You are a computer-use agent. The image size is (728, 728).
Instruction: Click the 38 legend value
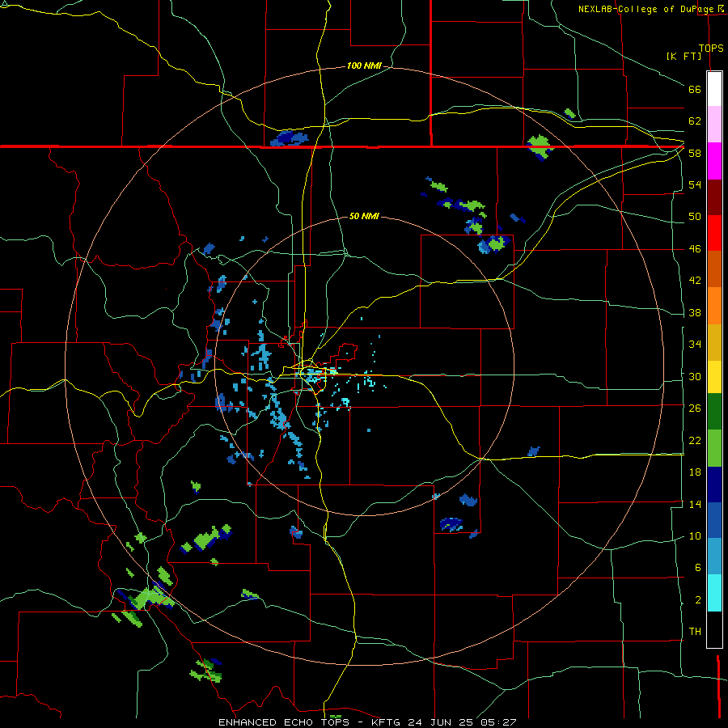click(x=695, y=312)
